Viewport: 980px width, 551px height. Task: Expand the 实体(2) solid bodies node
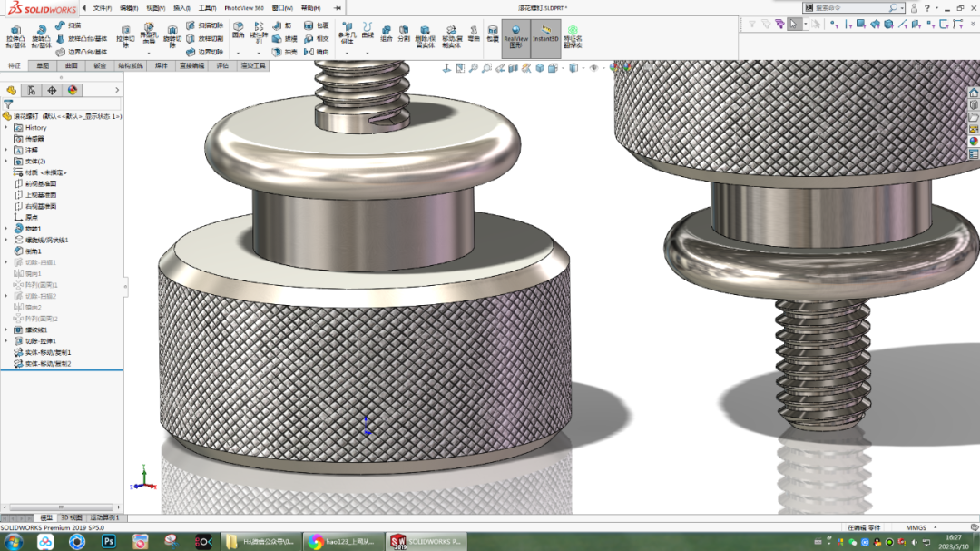pos(6,162)
